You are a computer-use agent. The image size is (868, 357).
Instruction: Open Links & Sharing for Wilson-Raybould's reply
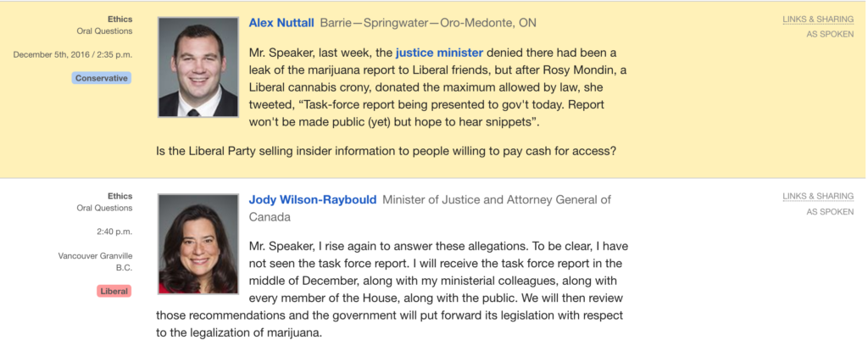[x=818, y=197]
